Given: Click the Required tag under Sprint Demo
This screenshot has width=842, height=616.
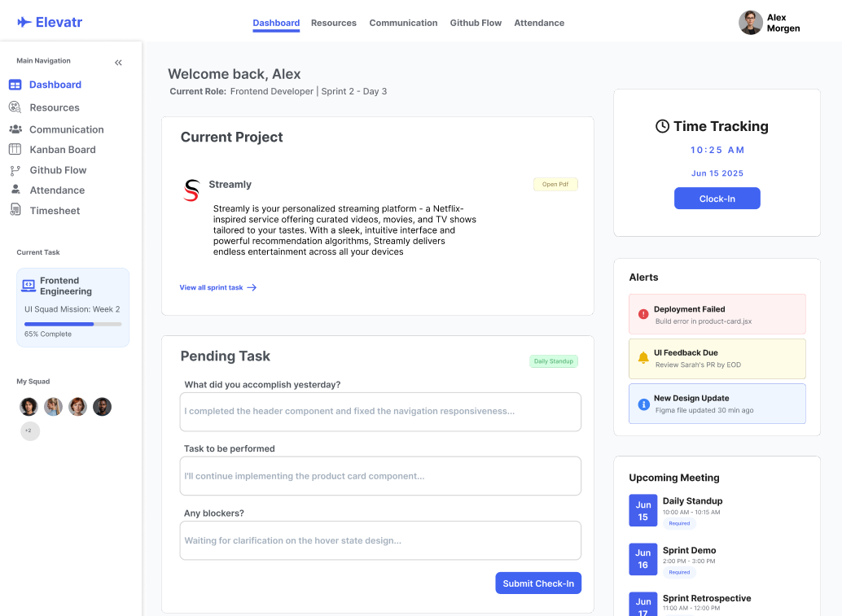Looking at the screenshot, I should (x=679, y=572).
